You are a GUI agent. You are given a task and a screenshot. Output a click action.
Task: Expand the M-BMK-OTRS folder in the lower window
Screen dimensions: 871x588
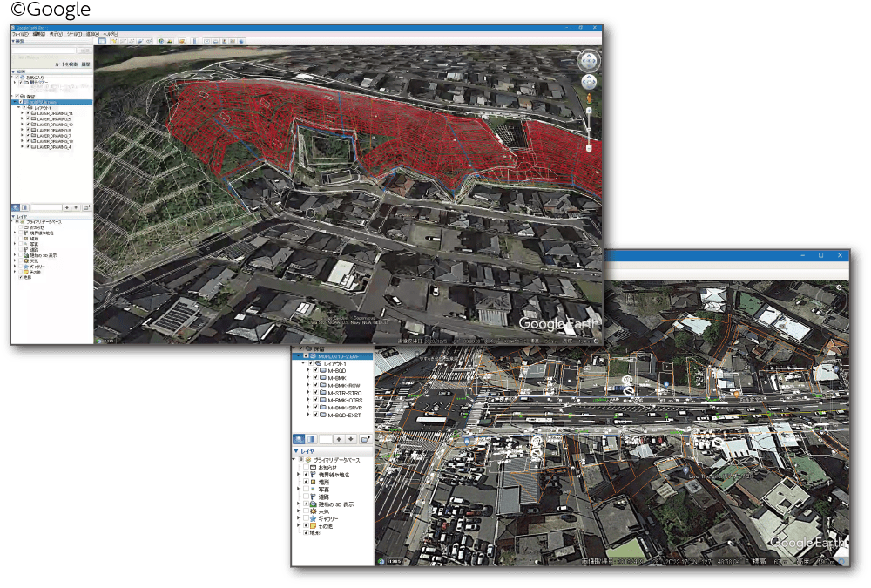(308, 400)
